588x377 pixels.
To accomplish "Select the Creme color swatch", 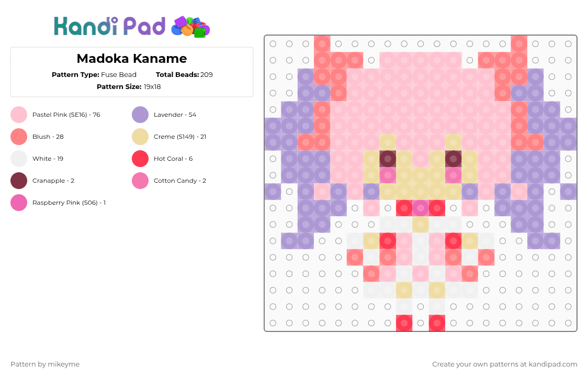I will [x=140, y=137].
